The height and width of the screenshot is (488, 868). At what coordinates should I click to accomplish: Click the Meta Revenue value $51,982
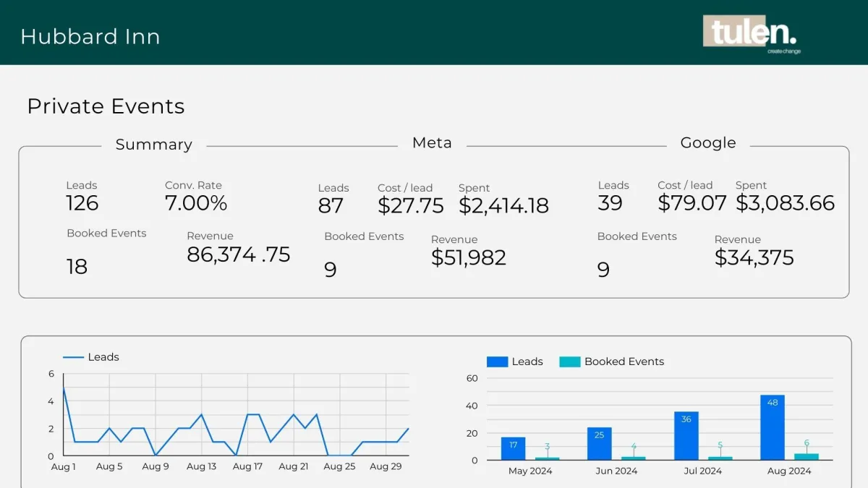coord(468,257)
